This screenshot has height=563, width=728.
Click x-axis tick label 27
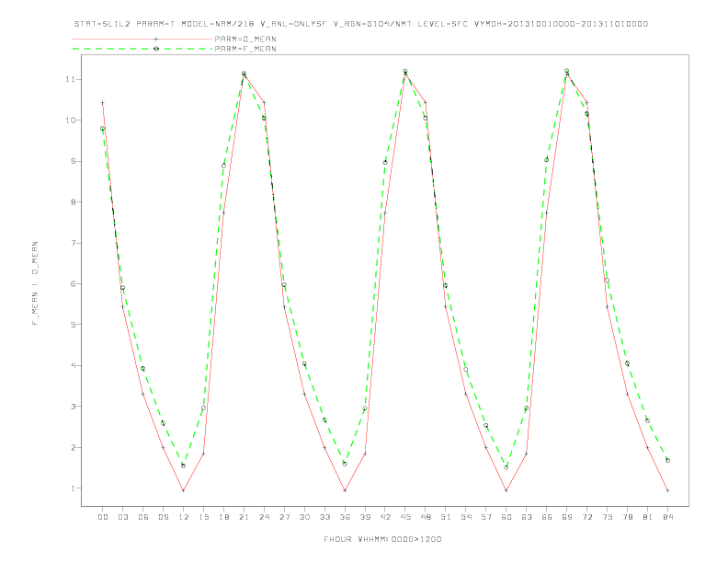point(284,517)
